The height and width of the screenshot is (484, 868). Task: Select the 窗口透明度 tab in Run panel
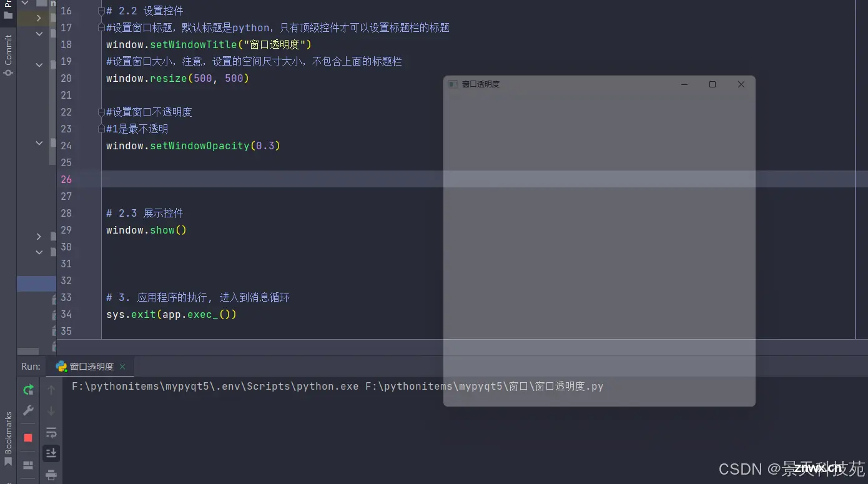91,367
